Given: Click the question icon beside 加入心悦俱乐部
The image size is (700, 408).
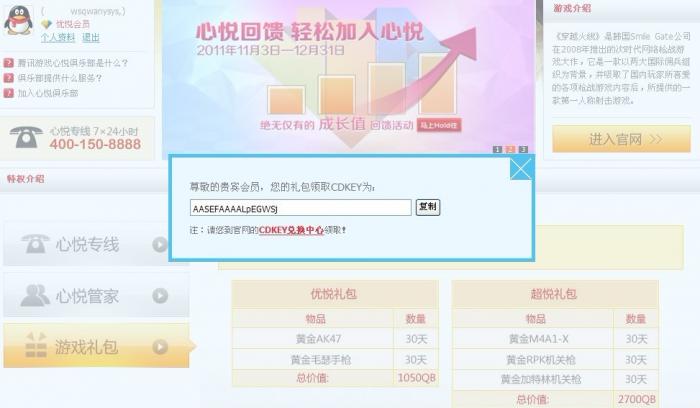Looking at the screenshot, I should (x=8, y=93).
